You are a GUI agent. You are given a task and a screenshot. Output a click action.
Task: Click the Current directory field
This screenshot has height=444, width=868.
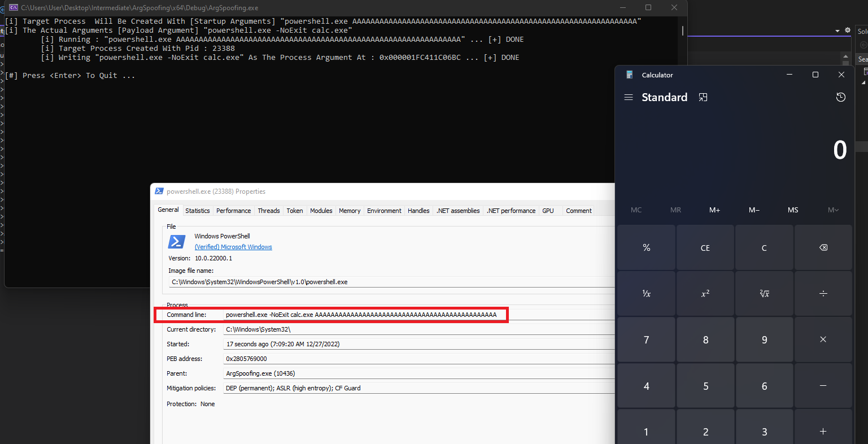tap(419, 329)
